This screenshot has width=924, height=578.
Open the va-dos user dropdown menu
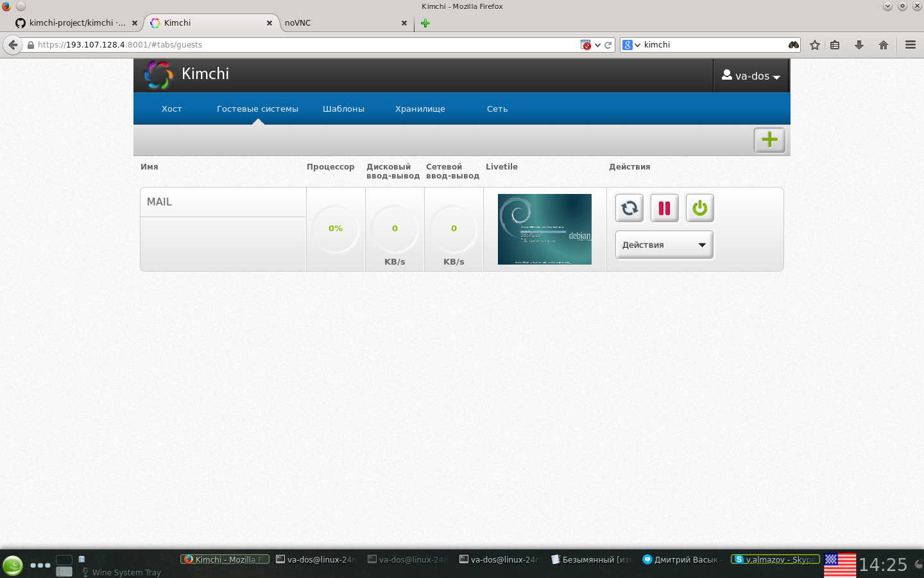click(751, 76)
